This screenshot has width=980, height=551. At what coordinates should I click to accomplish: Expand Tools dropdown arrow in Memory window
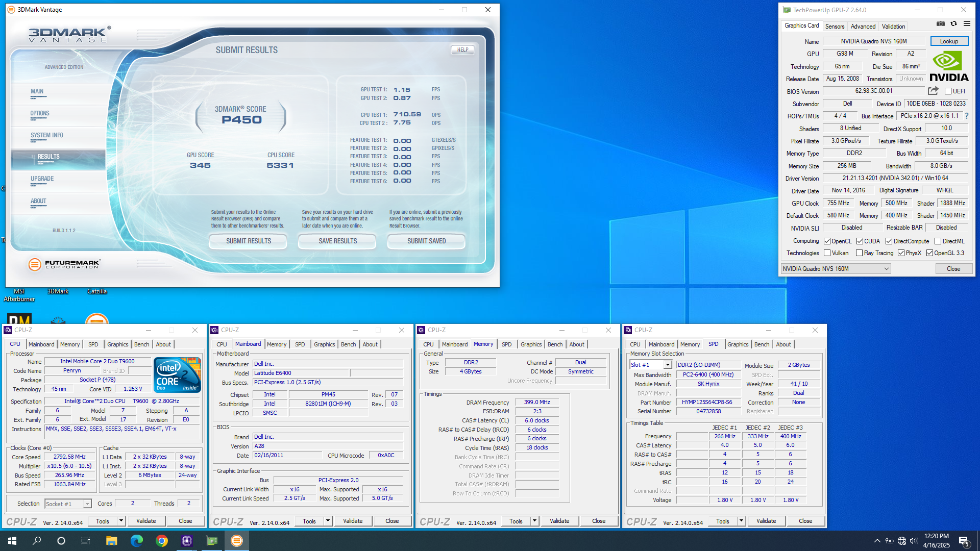534,521
